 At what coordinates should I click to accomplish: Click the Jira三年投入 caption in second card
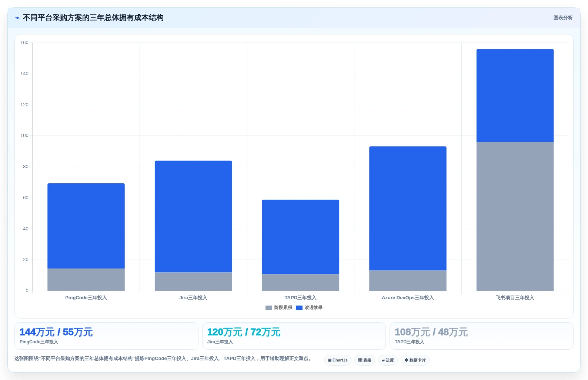point(220,342)
